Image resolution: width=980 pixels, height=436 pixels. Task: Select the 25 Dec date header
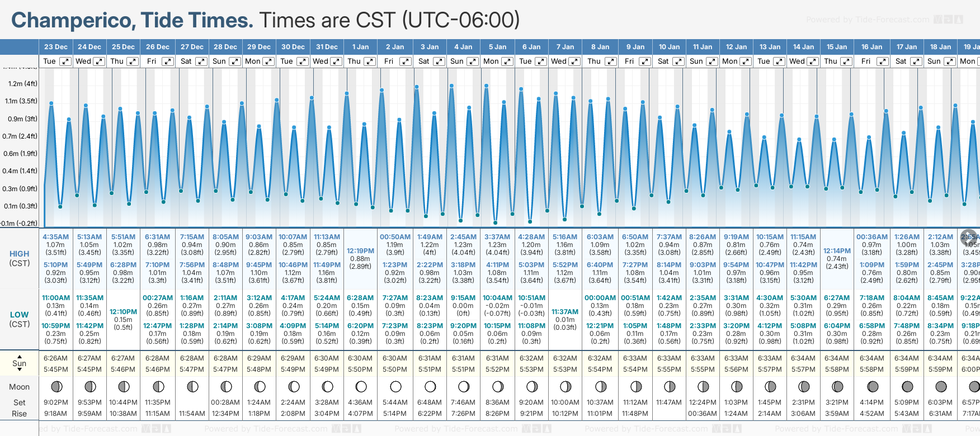123,47
